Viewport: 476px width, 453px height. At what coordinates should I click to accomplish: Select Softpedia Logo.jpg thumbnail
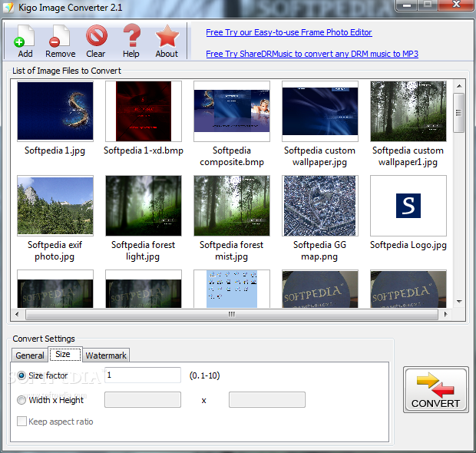408,206
